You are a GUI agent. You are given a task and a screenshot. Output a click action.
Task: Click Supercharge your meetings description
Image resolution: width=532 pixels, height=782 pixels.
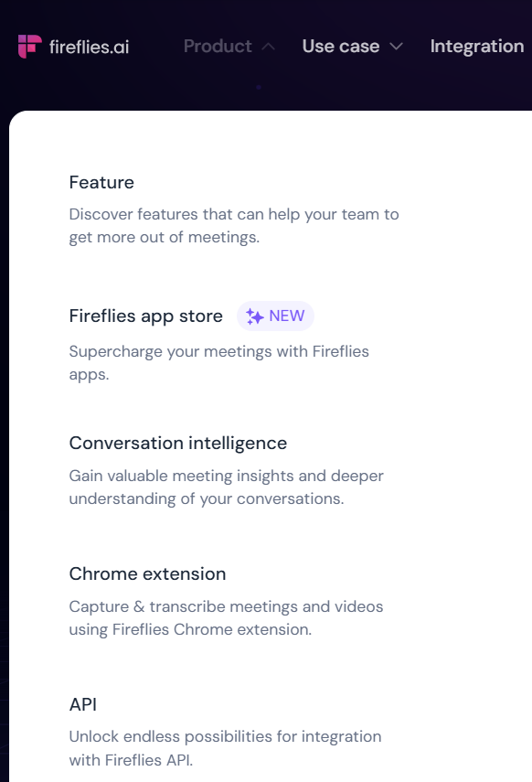pos(218,362)
